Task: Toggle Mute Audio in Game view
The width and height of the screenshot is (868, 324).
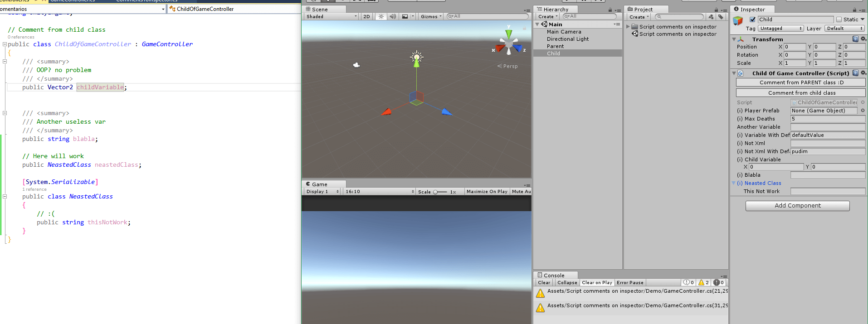Action: click(521, 192)
